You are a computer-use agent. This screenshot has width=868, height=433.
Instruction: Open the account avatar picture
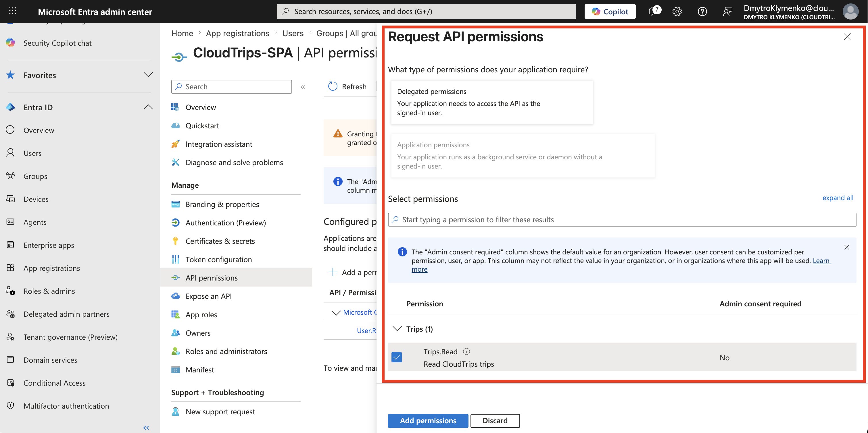pos(850,11)
